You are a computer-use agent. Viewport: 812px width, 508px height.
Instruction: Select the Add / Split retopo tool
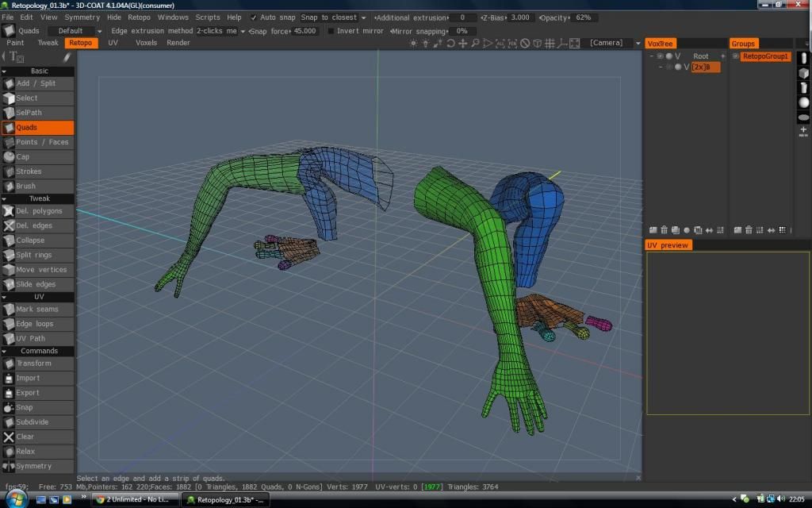tap(36, 83)
